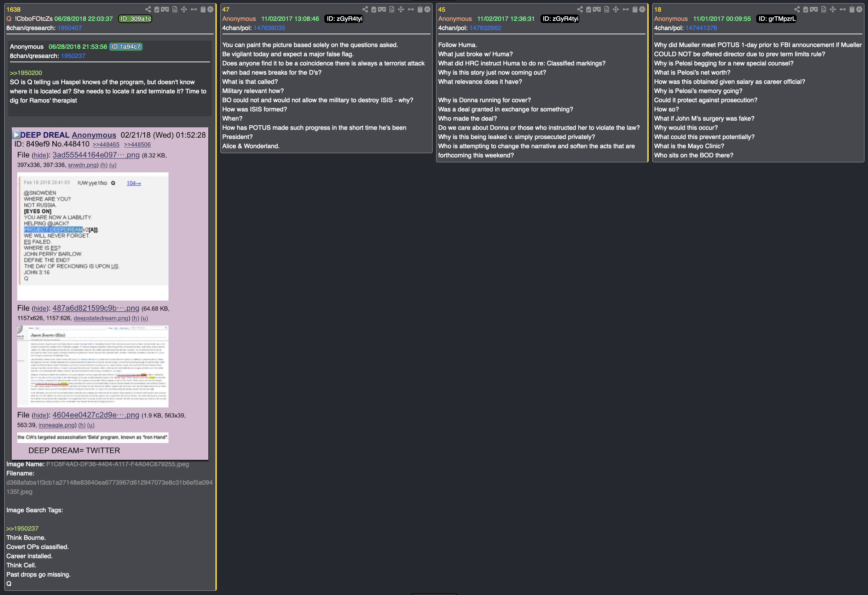Open 4chan/pol link 147632662
This screenshot has height=595, width=868.
click(x=485, y=28)
